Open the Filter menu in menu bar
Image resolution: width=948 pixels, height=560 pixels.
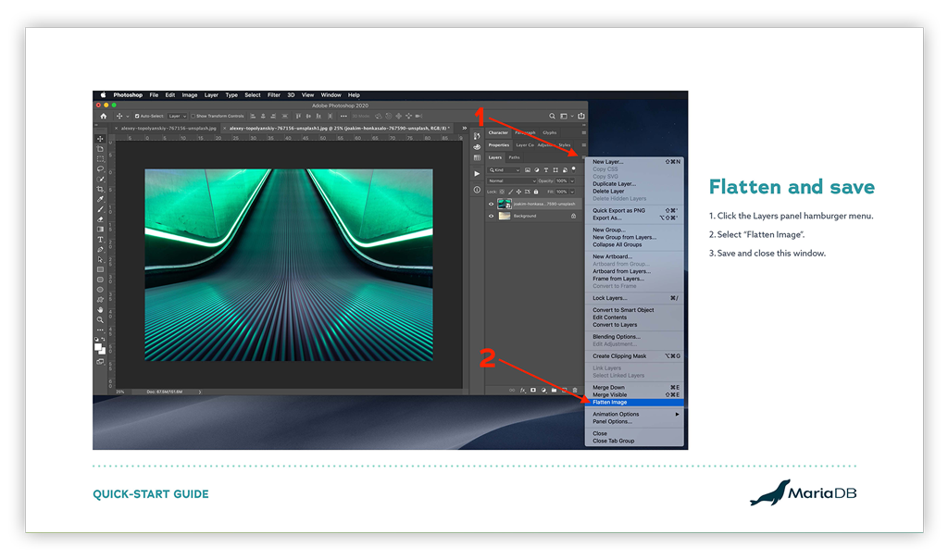274,94
